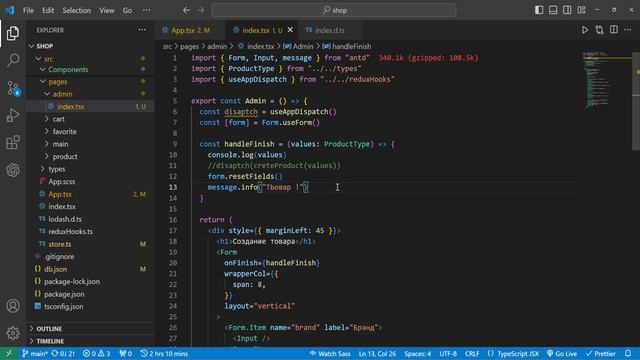Go forward with the right arrow

point(200,10)
